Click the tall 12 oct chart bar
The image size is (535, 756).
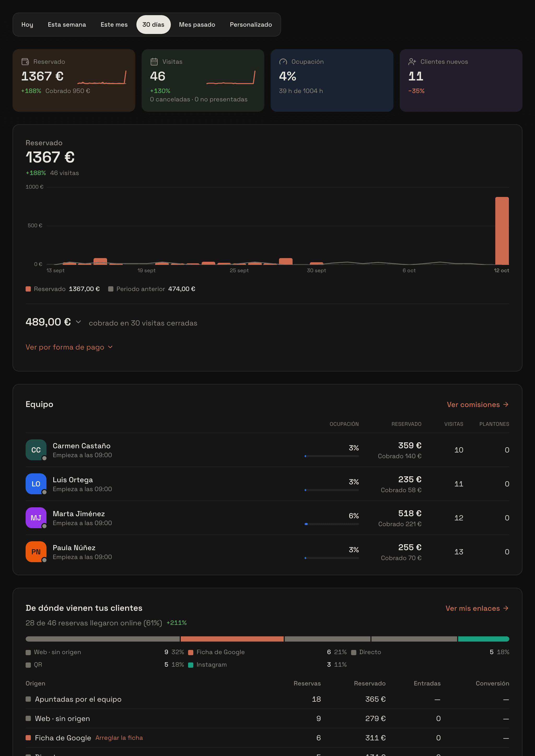tap(502, 231)
